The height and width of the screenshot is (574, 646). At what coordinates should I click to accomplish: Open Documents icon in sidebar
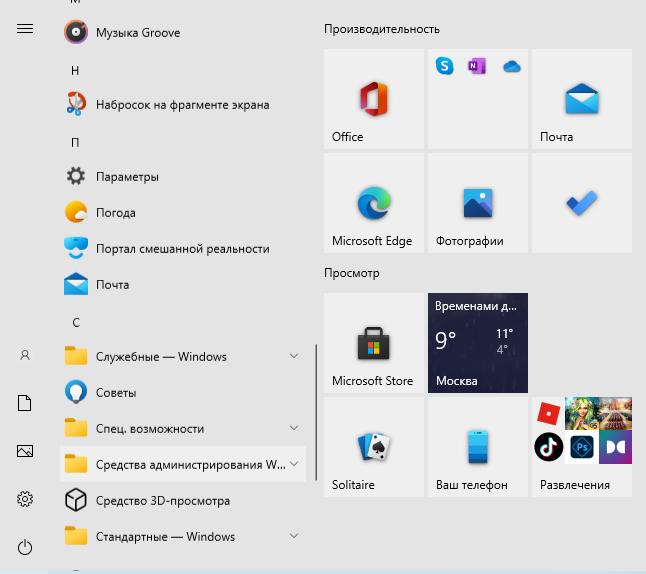25,403
